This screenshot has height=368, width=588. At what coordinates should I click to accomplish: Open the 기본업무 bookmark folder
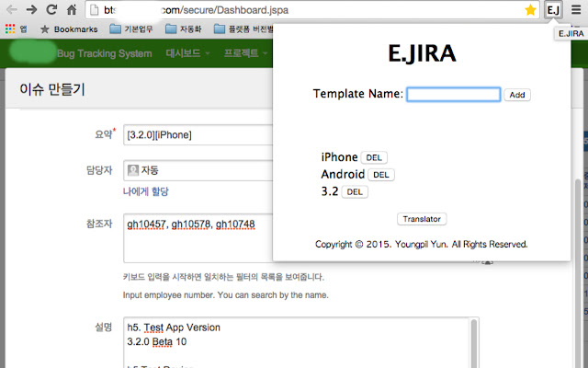click(131, 29)
